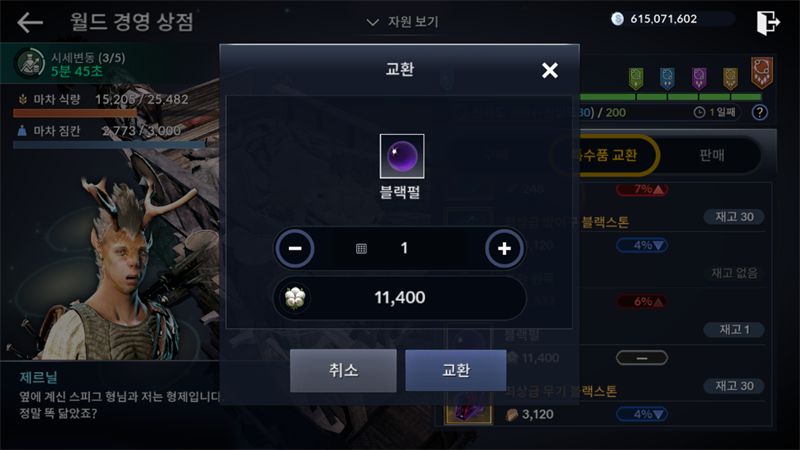Screen dimensions: 800x450
Task: Switch to the 판매 tab
Action: click(711, 155)
